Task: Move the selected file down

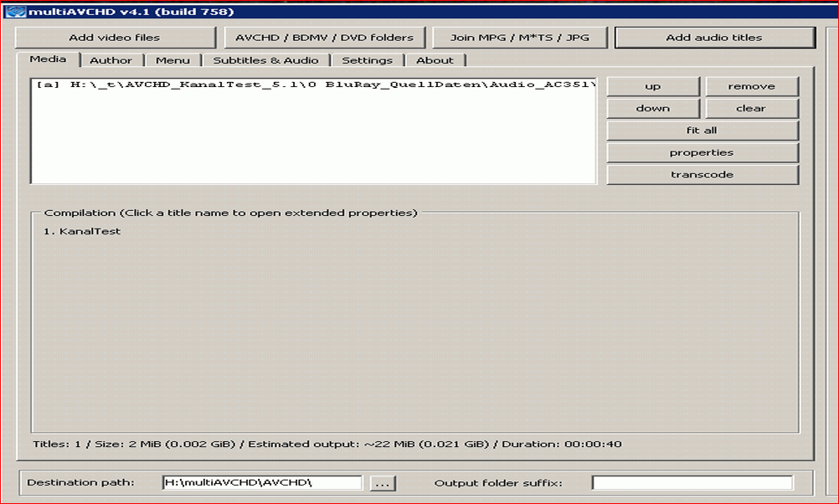Action: click(652, 108)
